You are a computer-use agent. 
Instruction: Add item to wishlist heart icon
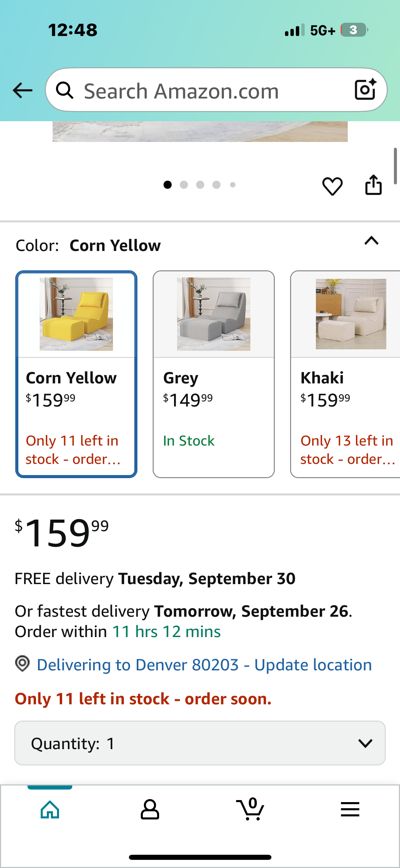pos(332,186)
